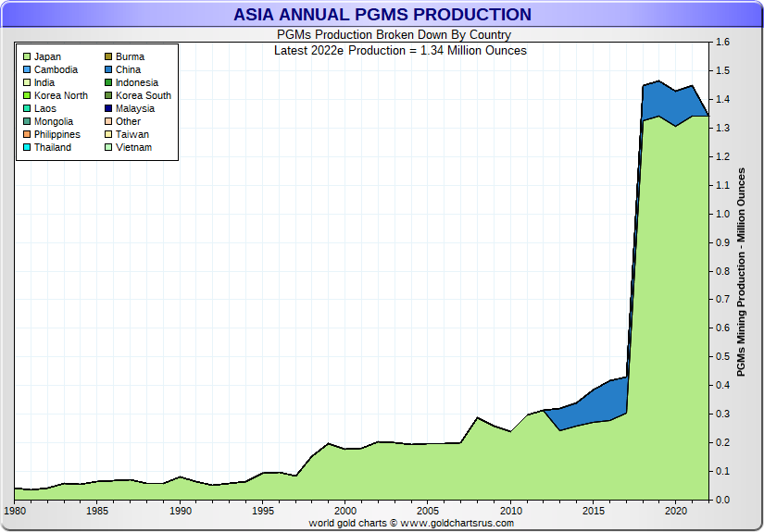Click the Japan legend color swatch

pyautogui.click(x=26, y=57)
